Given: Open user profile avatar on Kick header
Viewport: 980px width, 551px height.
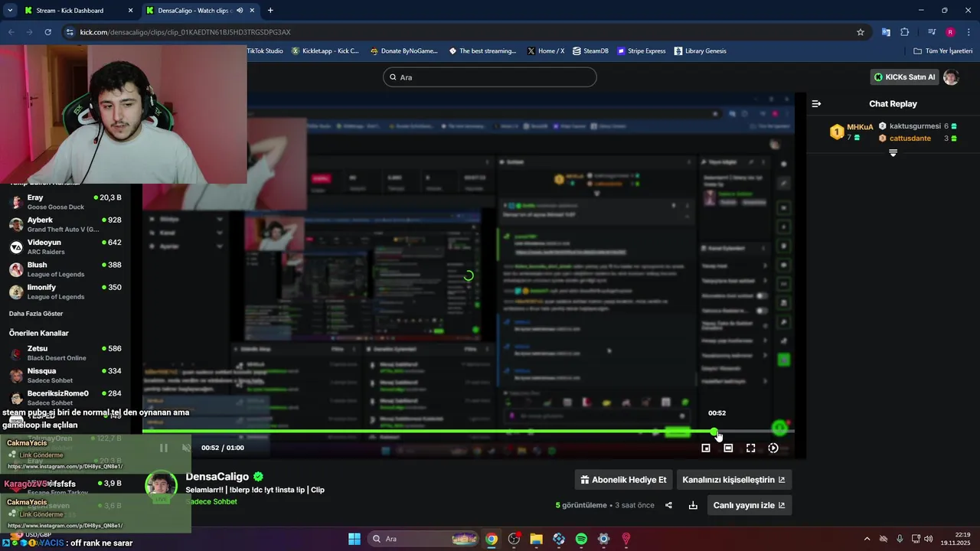Looking at the screenshot, I should coord(951,77).
